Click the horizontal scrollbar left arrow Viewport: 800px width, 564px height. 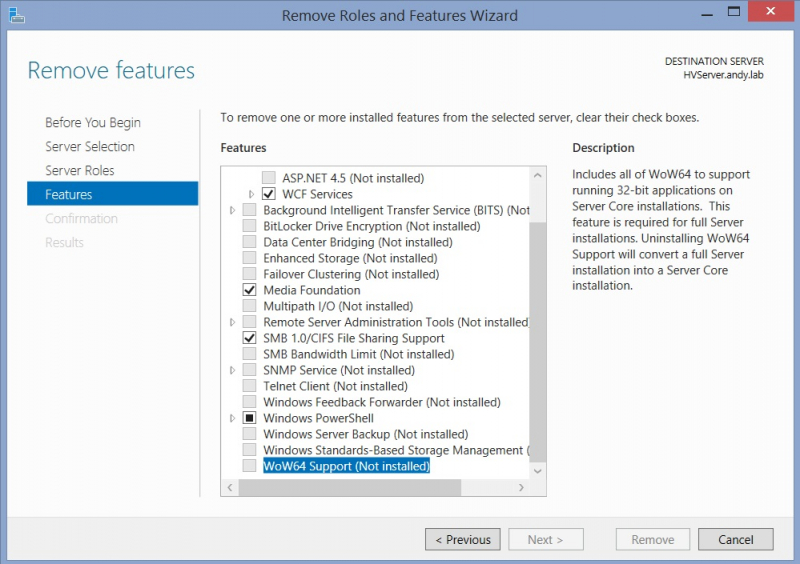pyautogui.click(x=231, y=487)
